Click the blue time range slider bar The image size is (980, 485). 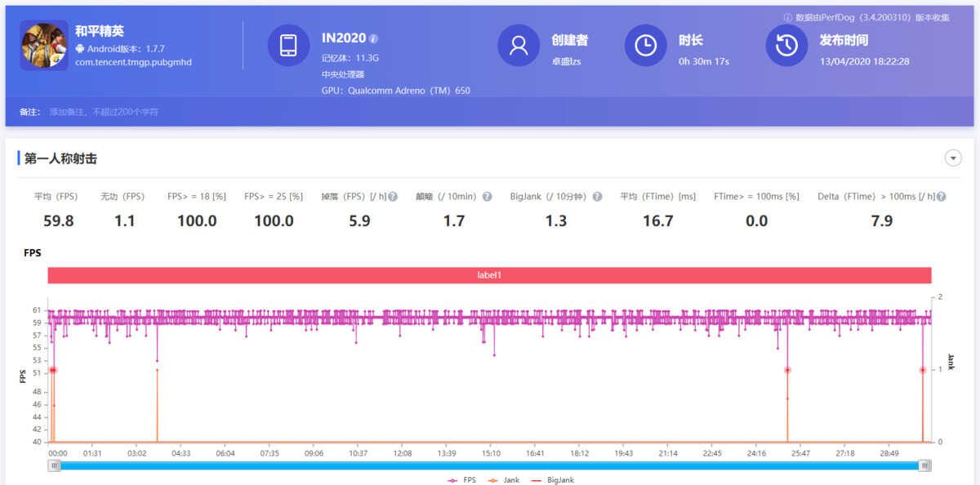tap(489, 465)
